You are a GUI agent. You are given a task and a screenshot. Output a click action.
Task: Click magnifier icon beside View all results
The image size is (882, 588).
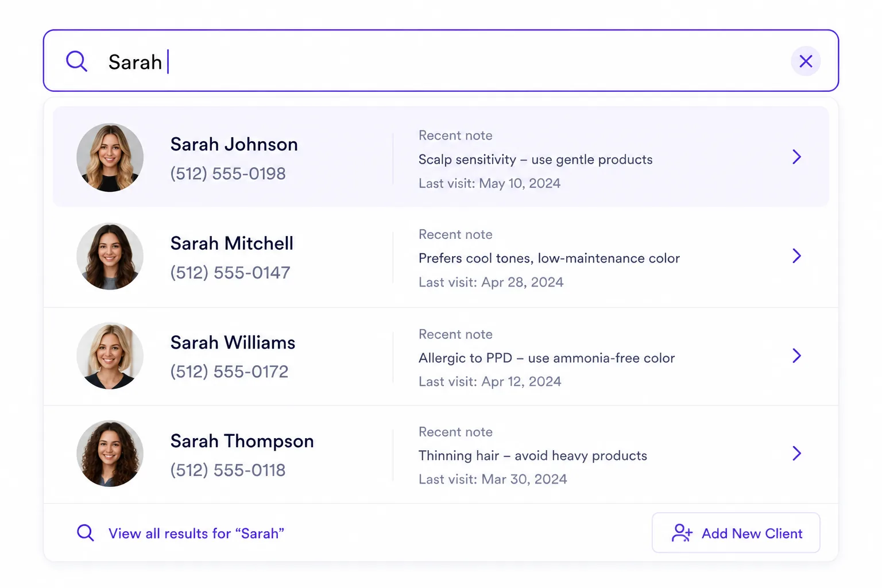click(85, 533)
